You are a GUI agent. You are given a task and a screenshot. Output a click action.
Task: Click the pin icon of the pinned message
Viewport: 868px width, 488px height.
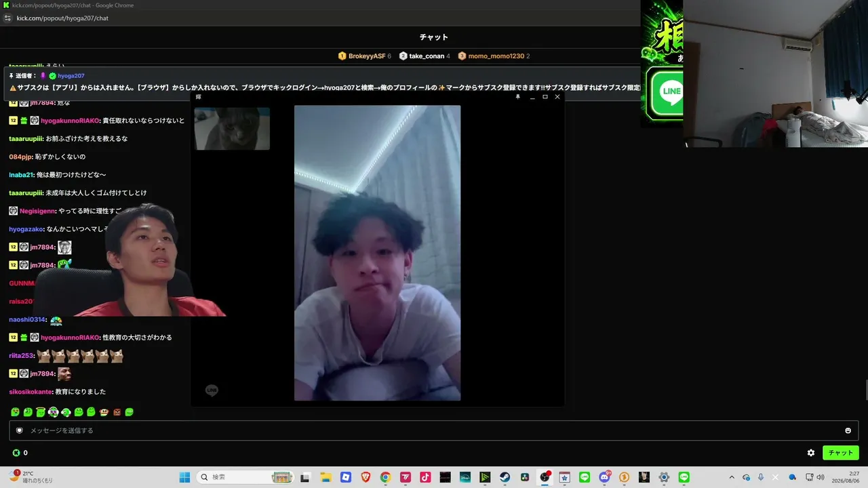click(x=12, y=76)
